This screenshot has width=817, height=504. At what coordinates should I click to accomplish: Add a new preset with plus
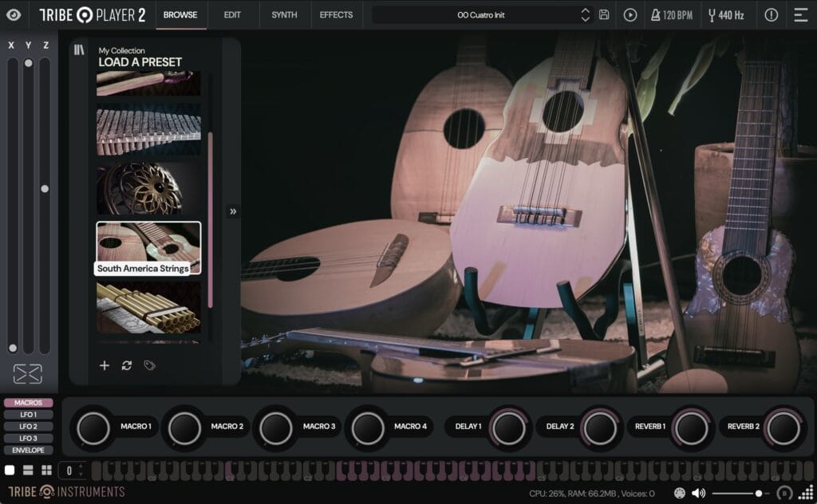[105, 365]
